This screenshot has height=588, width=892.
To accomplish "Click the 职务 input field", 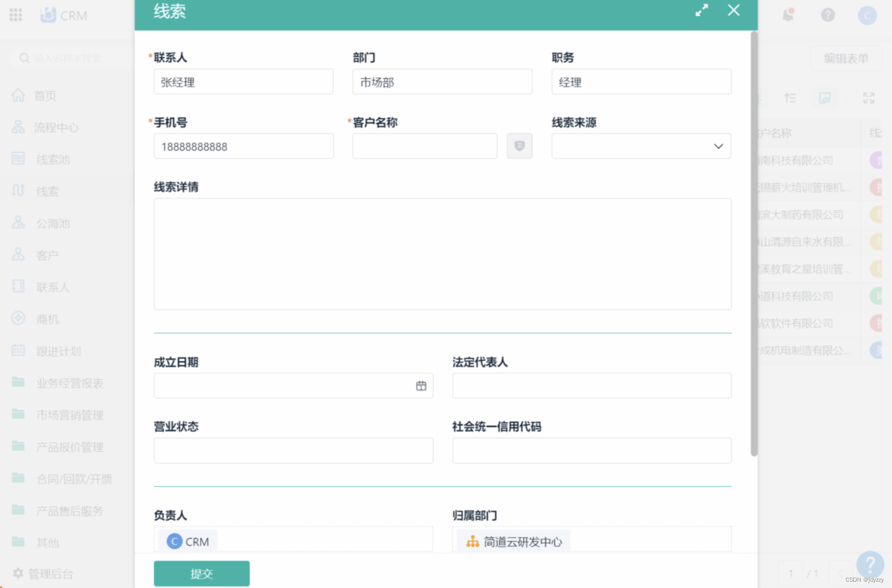I will pyautogui.click(x=641, y=82).
